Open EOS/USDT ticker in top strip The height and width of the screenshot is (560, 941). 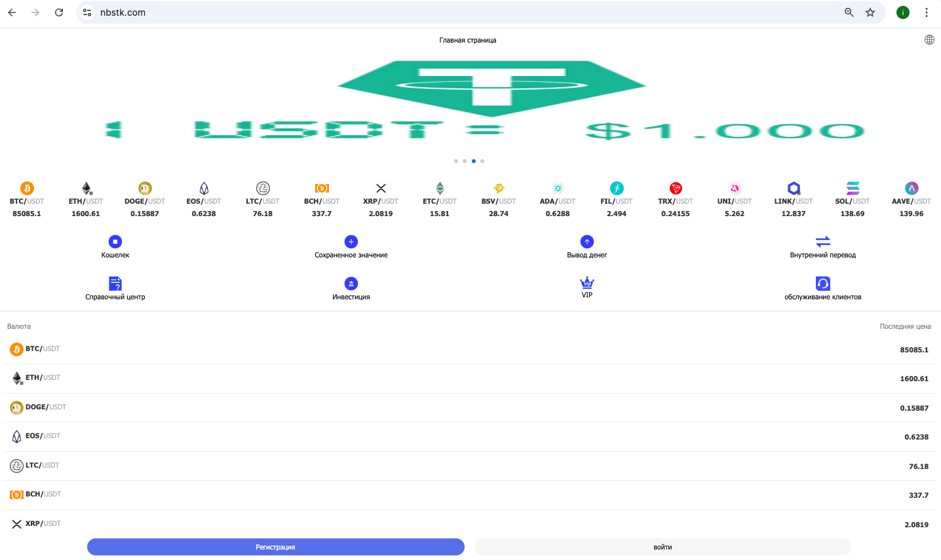tap(204, 201)
